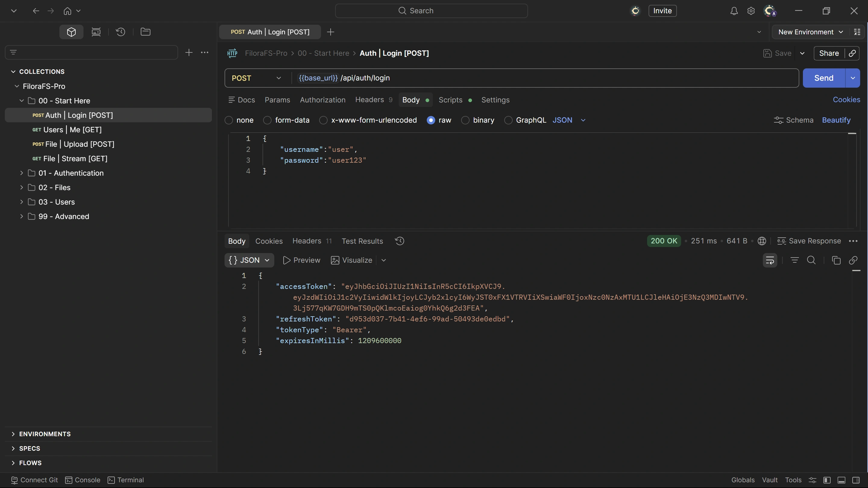Copy the request link icon beside Share
Viewport: 868px width, 488px height.
pyautogui.click(x=852, y=53)
